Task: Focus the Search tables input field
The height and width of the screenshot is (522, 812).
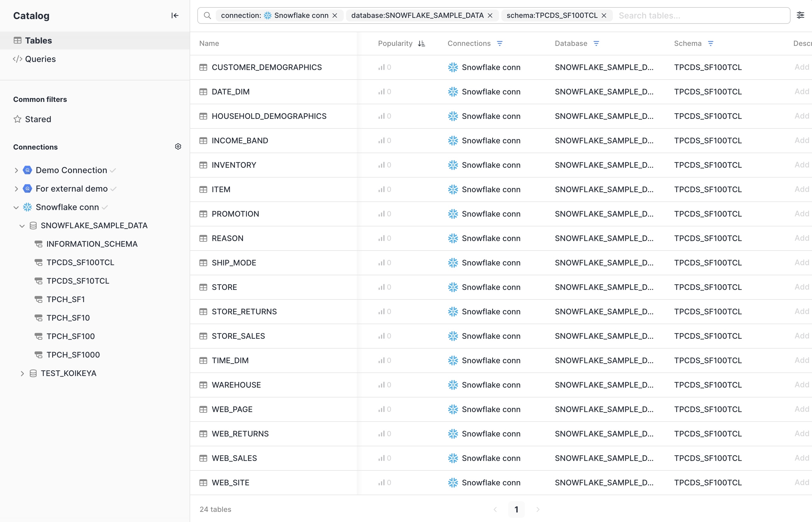Action: coord(698,15)
